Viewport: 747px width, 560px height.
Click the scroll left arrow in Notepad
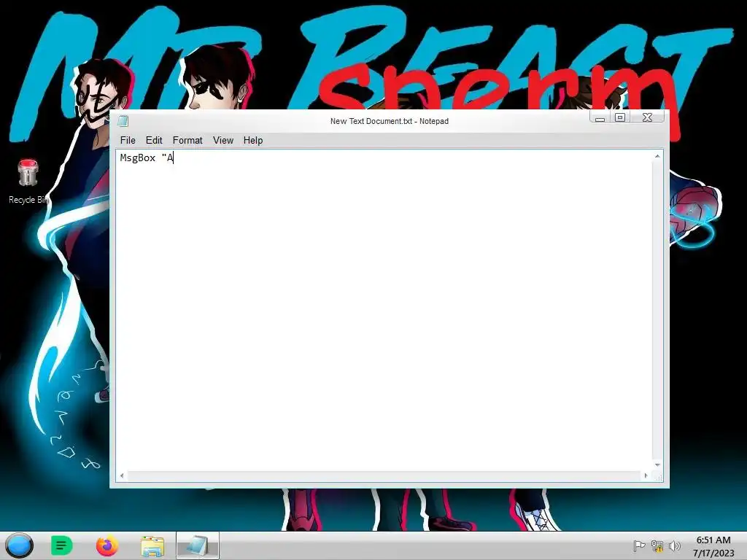coord(123,475)
